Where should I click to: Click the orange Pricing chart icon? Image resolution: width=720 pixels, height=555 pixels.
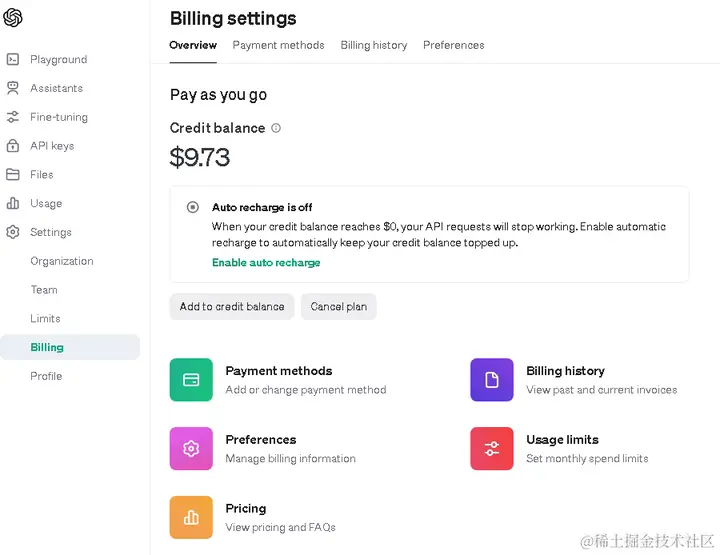click(x=191, y=517)
